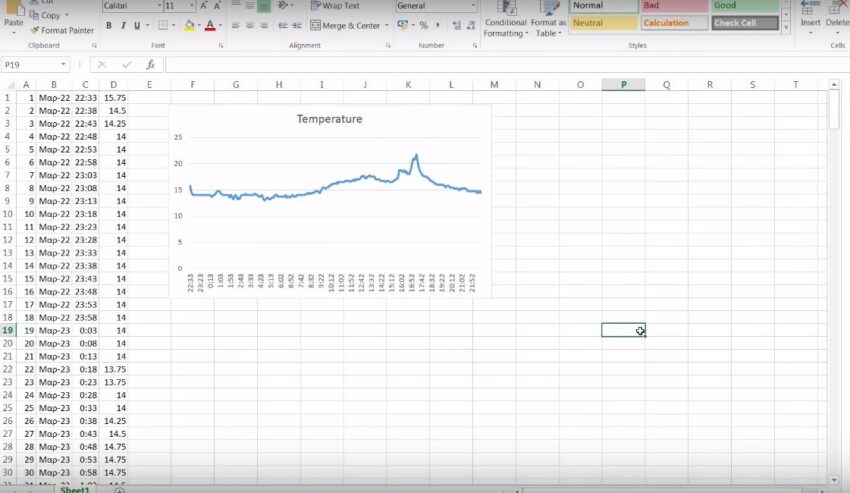Click the Percent Style icon
Viewport: 850px width, 493px height.
coord(423,25)
